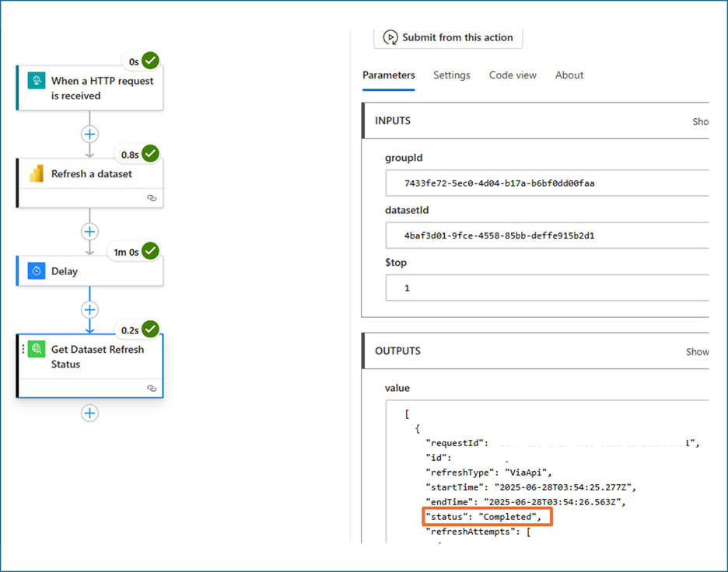Click the Delay timer icon

click(37, 271)
